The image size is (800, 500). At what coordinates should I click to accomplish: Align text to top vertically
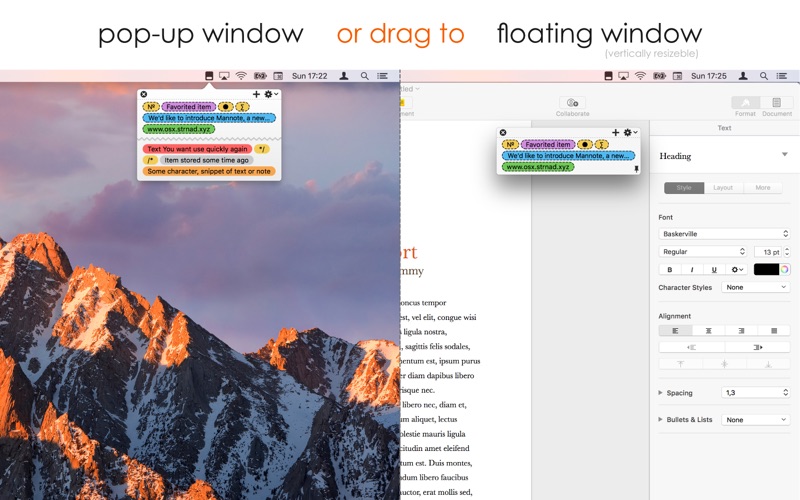681,364
